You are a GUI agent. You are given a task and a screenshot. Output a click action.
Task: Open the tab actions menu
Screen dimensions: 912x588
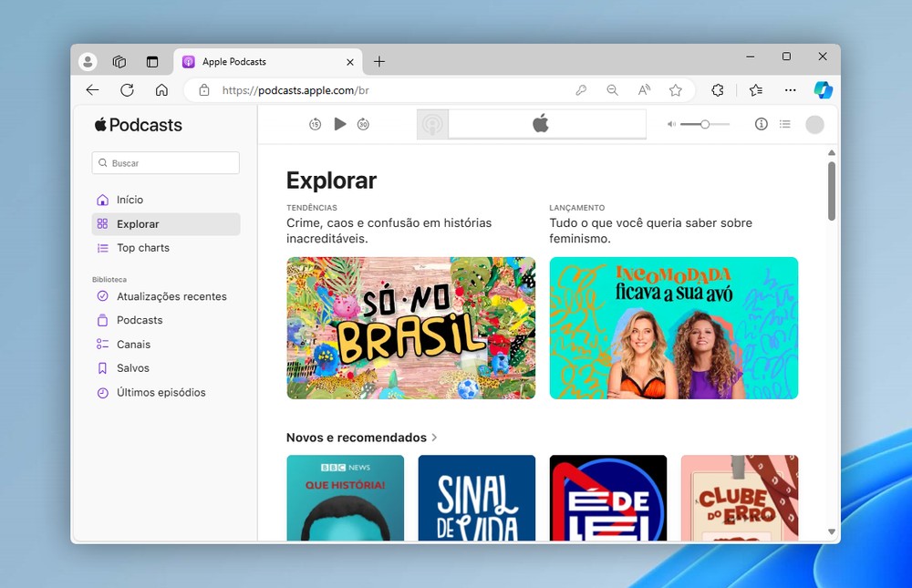click(x=151, y=62)
